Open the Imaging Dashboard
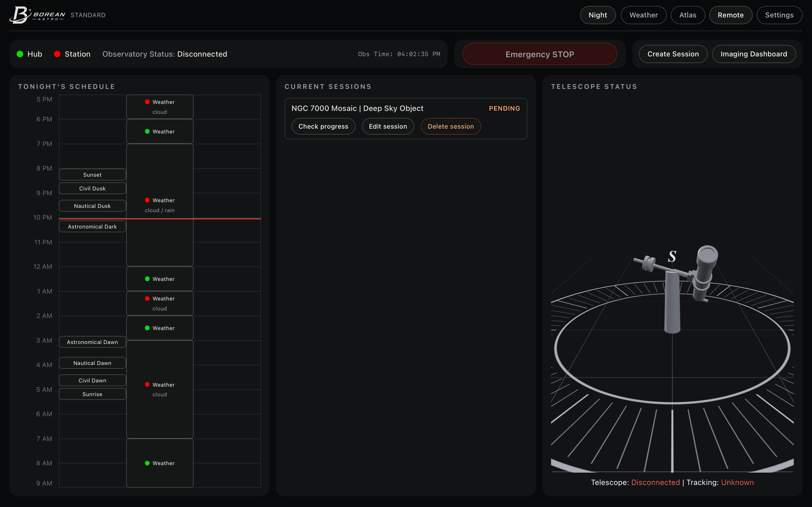This screenshot has height=507, width=812. [753, 54]
